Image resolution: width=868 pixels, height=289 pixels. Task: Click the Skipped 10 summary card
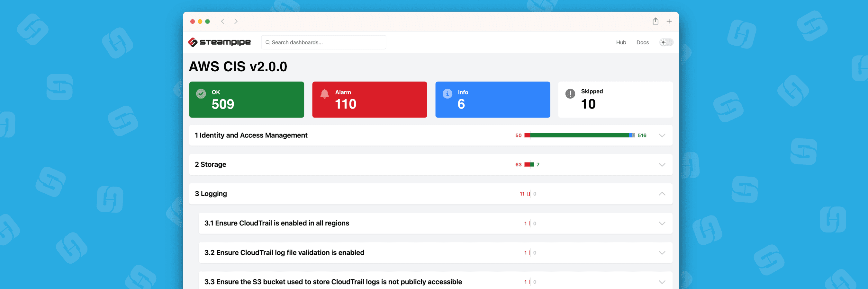tap(615, 100)
